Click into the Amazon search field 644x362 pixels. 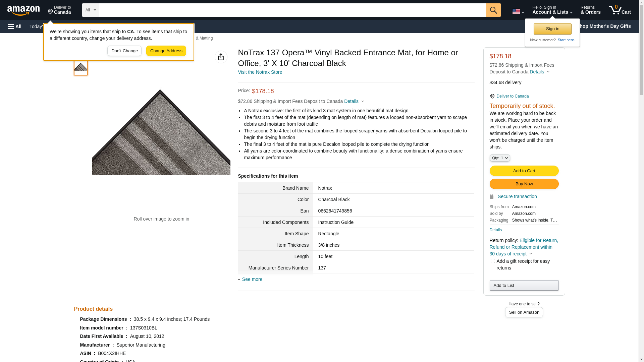292,10
